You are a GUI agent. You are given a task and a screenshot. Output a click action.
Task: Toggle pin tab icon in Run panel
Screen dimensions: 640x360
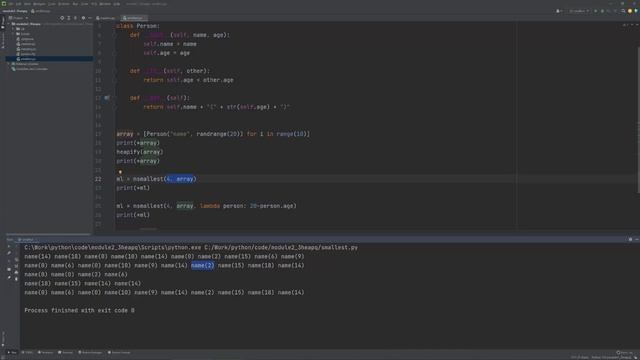[9, 278]
